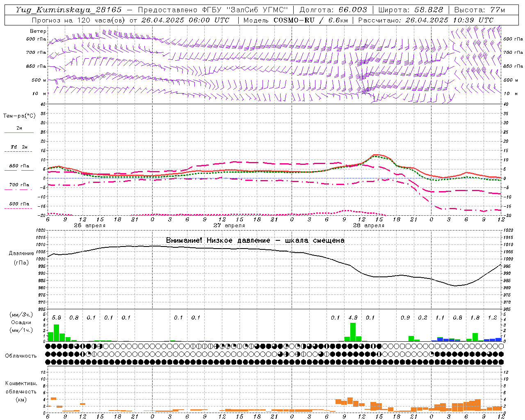Click the 1.1 precipitation total
This screenshot has height=420, width=525.
click(x=440, y=318)
